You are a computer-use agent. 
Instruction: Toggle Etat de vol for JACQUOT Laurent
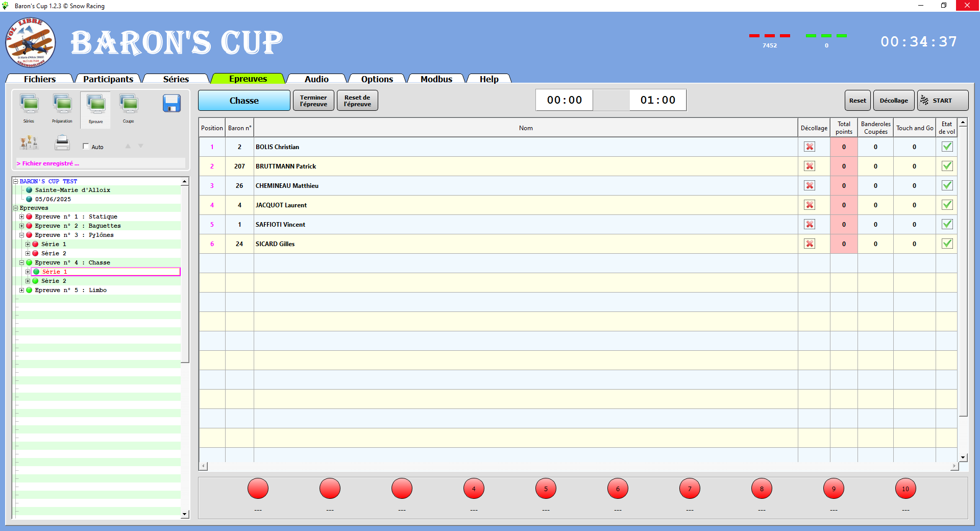click(947, 205)
